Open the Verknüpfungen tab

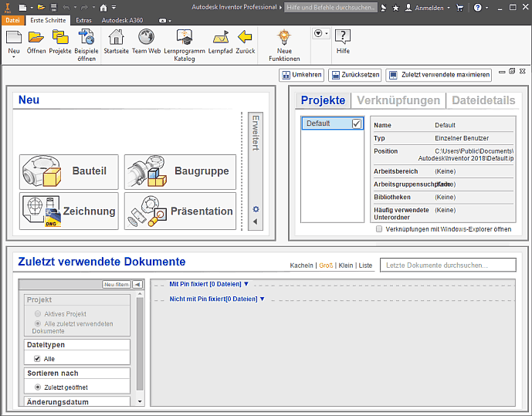point(399,100)
